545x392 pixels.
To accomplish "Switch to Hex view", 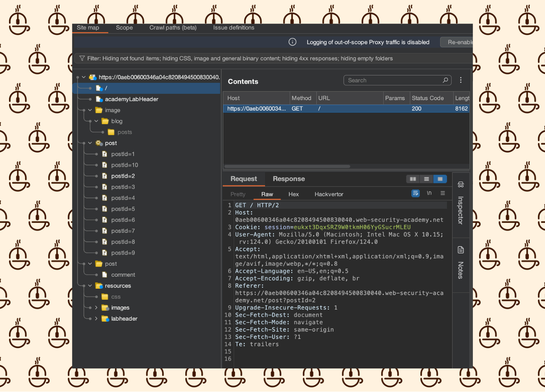I will click(293, 194).
